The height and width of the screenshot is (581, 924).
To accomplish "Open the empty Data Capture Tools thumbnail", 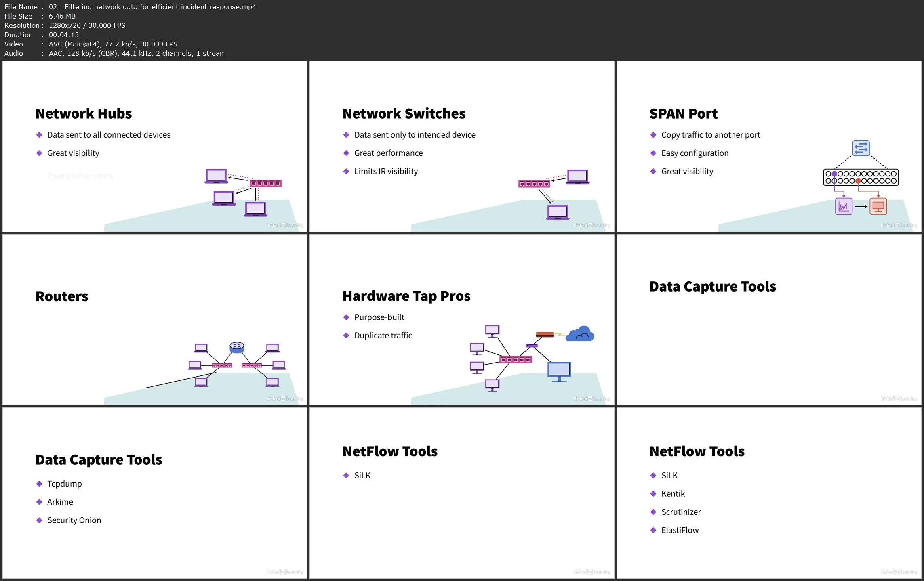I will tap(768, 319).
